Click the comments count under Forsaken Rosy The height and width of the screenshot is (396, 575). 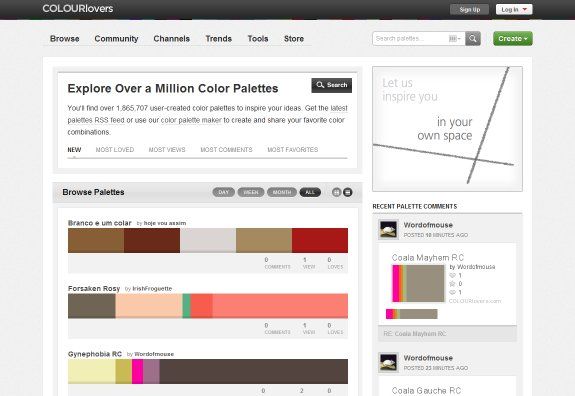[277, 328]
